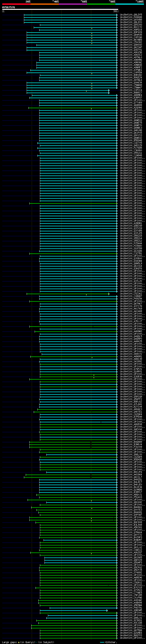Click the purple 60% identity legend segment
146x644 pixels.
73,4
